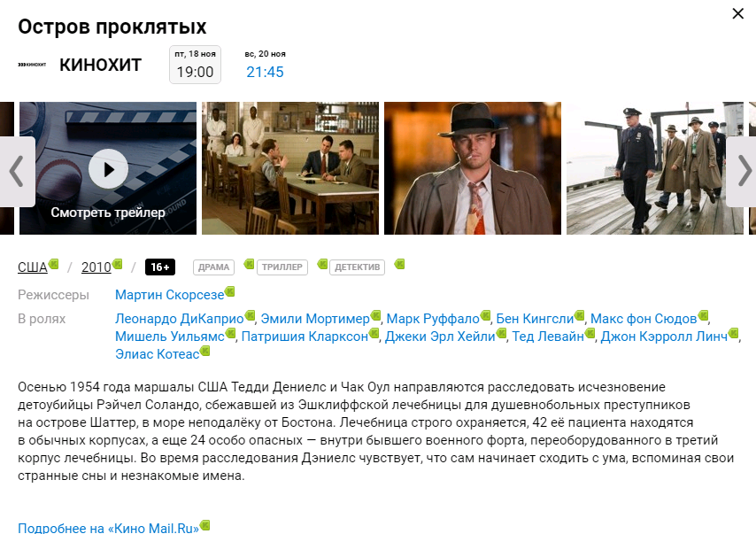Click green tag icon beside Леонардо ДиКаприо
The image size is (756, 534).
point(250,315)
